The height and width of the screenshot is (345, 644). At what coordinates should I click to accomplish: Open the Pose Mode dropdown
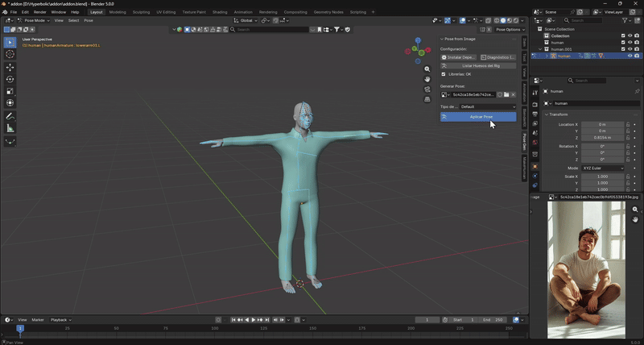point(34,20)
